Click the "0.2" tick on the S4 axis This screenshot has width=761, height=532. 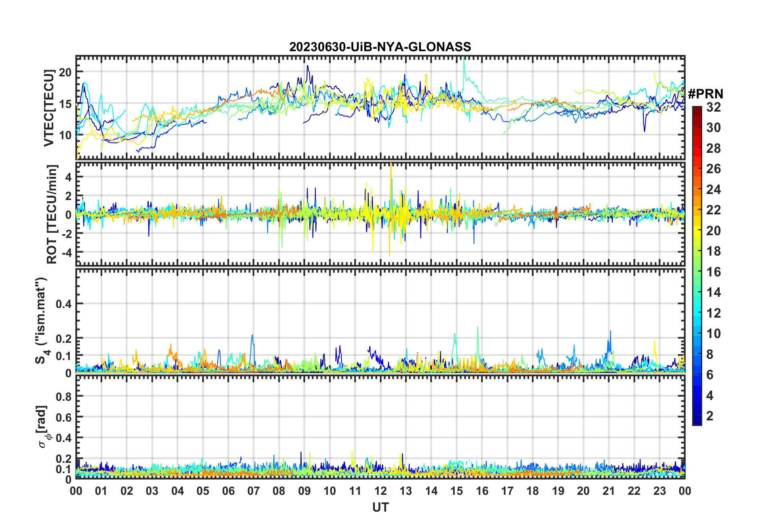click(64, 339)
